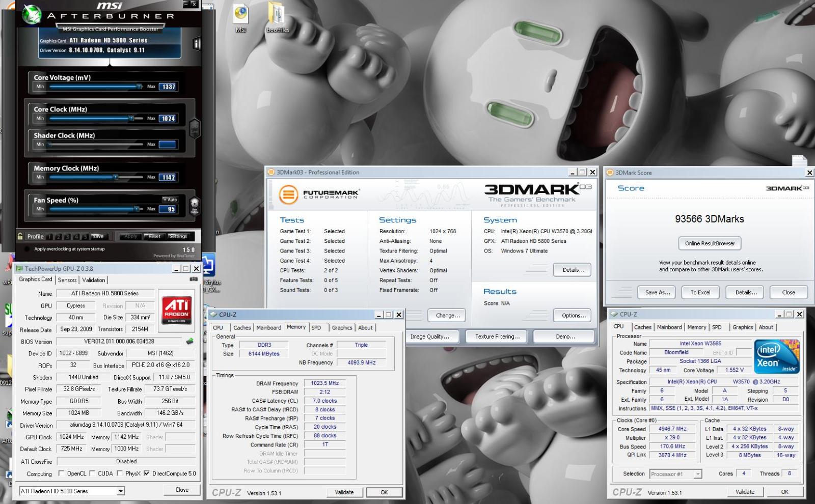Click Online ResultBrowser in 3DMark Score
This screenshot has height=504, width=815.
tap(710, 243)
